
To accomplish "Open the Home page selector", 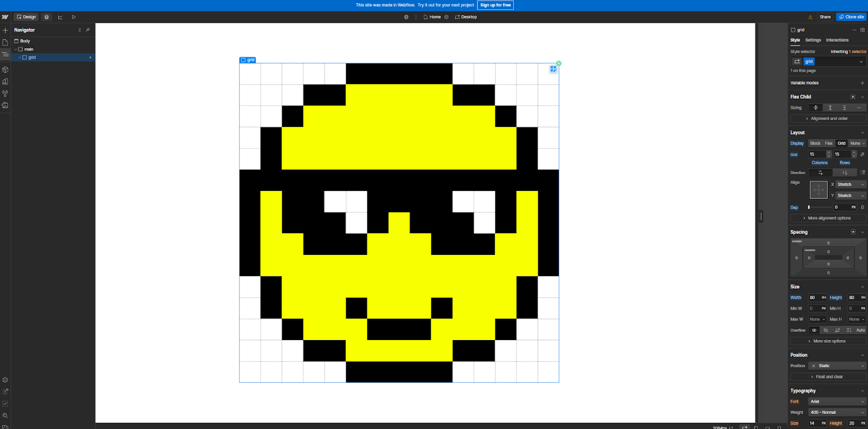I will click(x=432, y=17).
